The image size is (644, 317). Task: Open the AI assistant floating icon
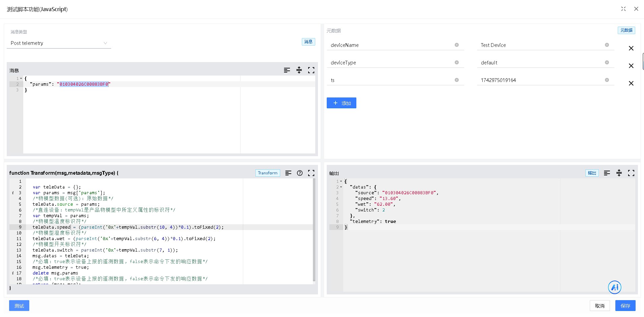(614, 287)
